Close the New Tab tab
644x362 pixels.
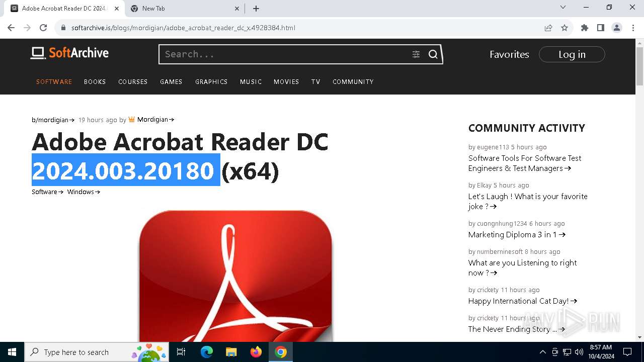[x=237, y=9]
